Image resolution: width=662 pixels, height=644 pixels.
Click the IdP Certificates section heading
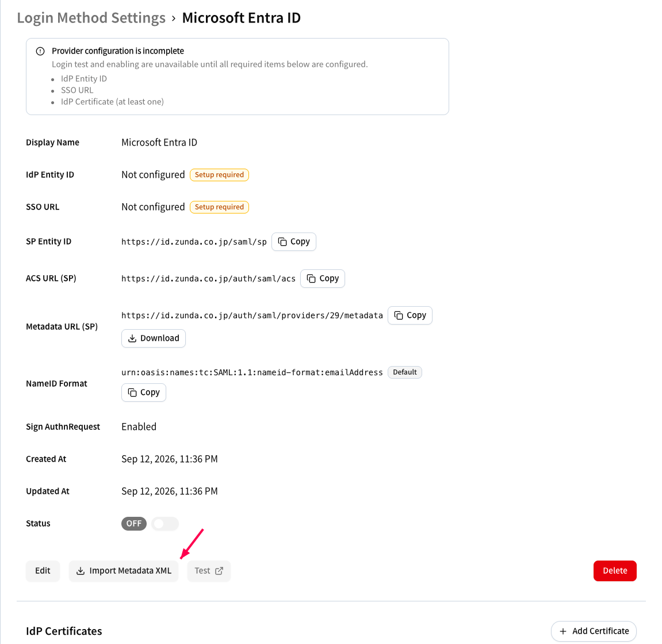point(64,631)
